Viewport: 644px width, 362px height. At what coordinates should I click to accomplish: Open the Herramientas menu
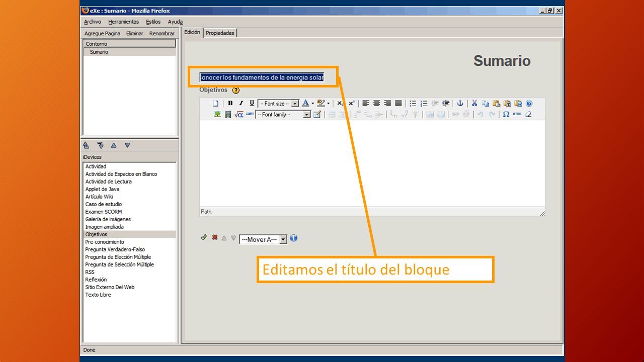(x=123, y=22)
